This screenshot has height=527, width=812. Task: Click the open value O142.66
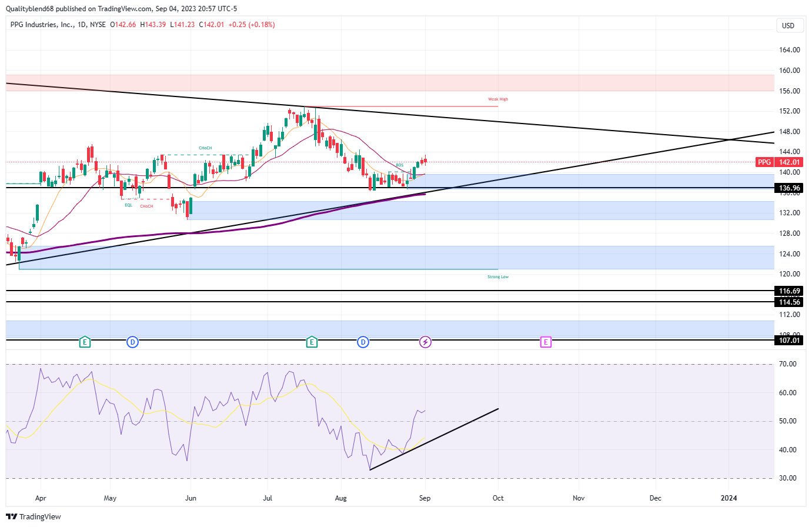123,25
